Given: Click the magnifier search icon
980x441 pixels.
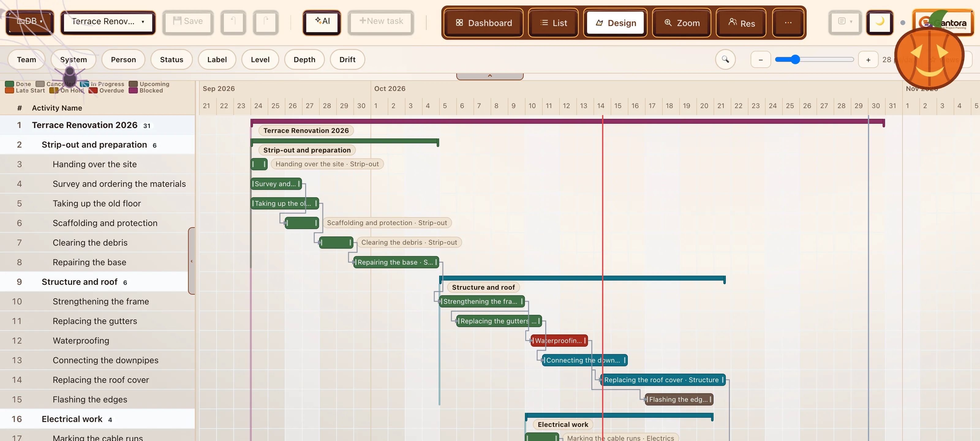Looking at the screenshot, I should [x=725, y=59].
